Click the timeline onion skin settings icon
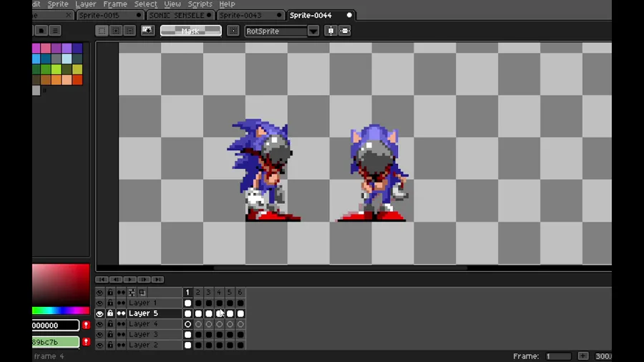This screenshot has height=362, width=644. (132, 292)
